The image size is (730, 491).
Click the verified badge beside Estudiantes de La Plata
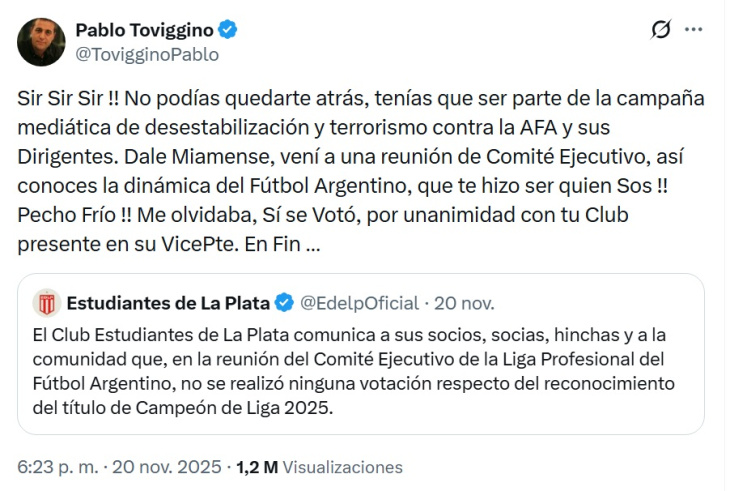(x=284, y=302)
